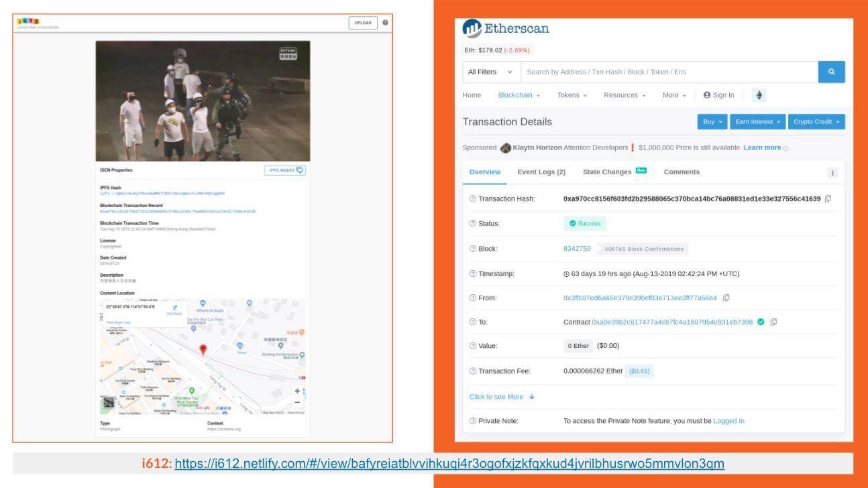Click the IPFS Hash link in i612
Screen dimensions: 868x488
[162, 193]
